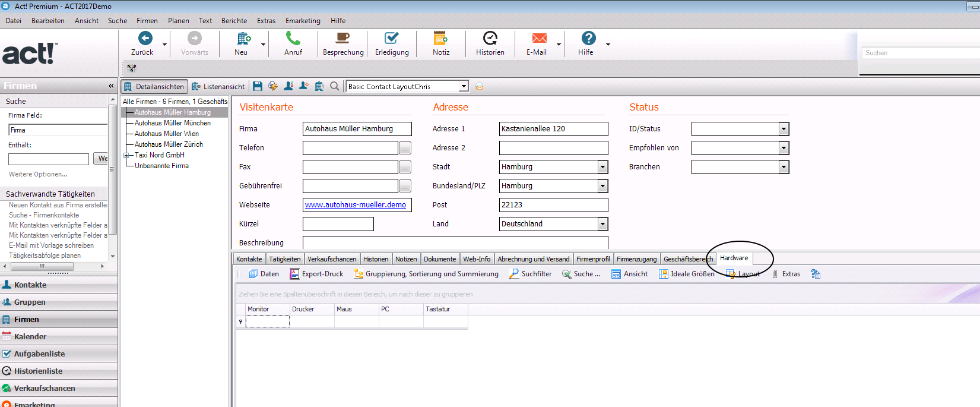The width and height of the screenshot is (980, 407).
Task: Switch to the Verkaufschancen tab
Action: point(332,259)
